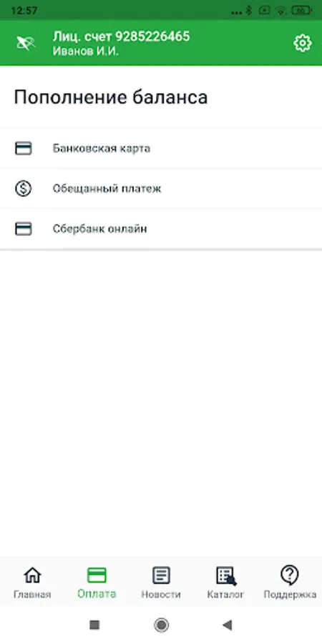Open the Поддержка support tab
This screenshot has height=644, width=322.
[x=290, y=582]
